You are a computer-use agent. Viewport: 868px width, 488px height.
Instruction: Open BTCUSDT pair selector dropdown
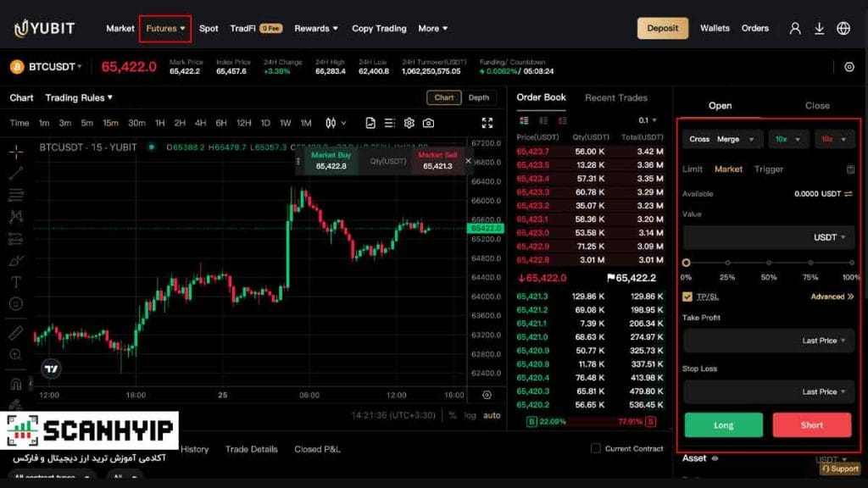(54, 67)
